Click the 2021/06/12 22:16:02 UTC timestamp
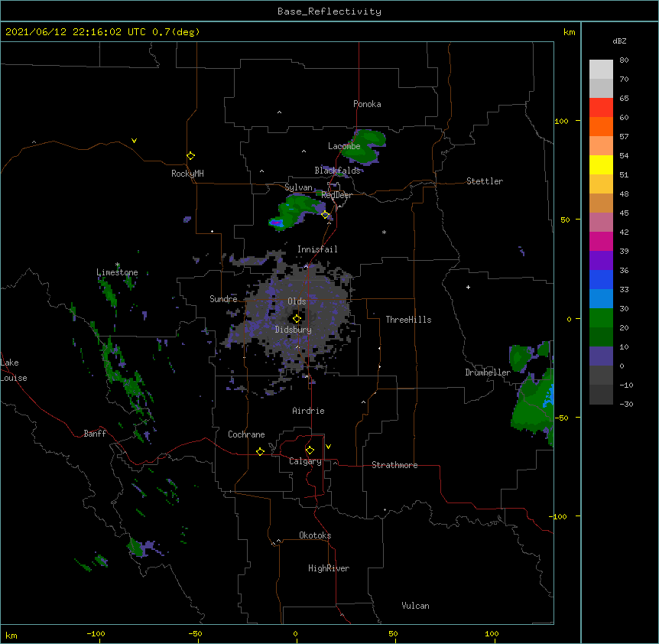The height and width of the screenshot is (644, 659). 75,32
